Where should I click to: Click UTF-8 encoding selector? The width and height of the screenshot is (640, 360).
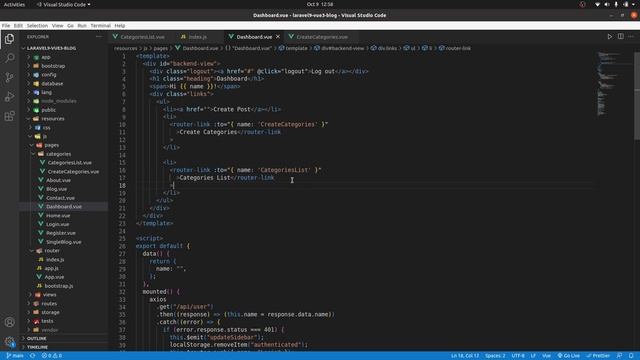click(x=518, y=356)
